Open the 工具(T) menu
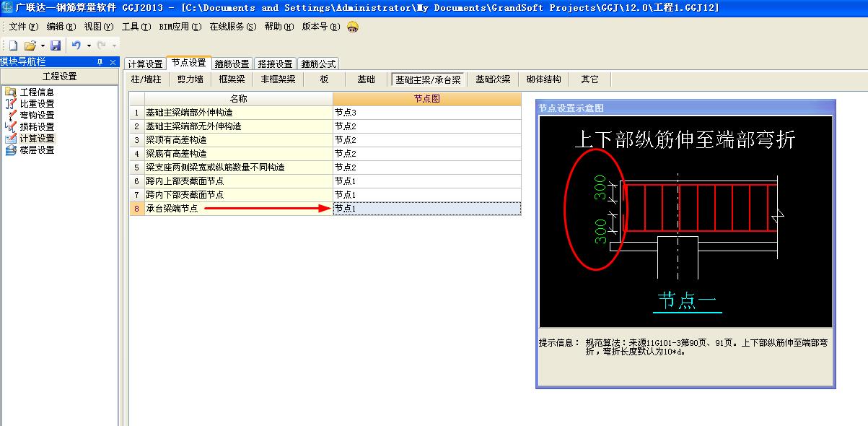 136,27
